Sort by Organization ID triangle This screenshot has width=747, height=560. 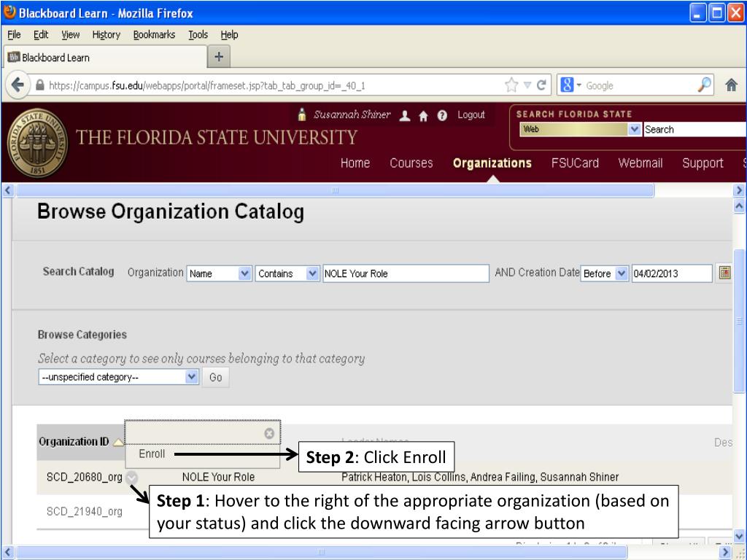(x=117, y=443)
